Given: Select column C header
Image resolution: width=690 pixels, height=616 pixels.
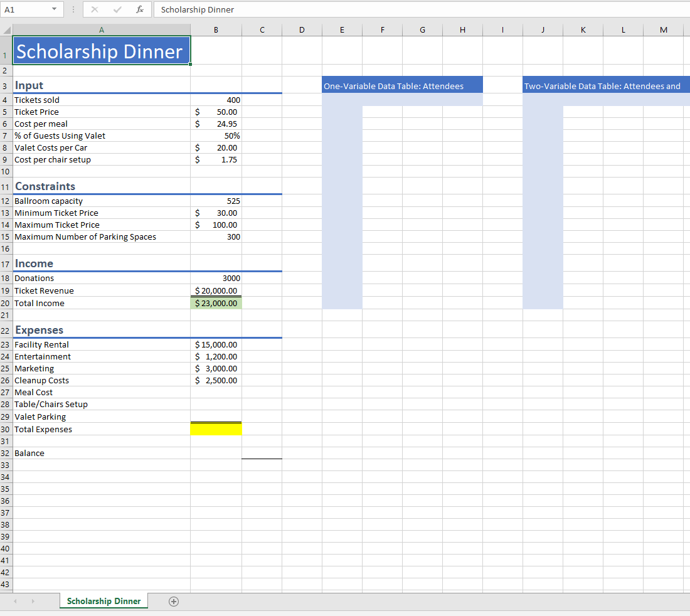Looking at the screenshot, I should (x=262, y=30).
